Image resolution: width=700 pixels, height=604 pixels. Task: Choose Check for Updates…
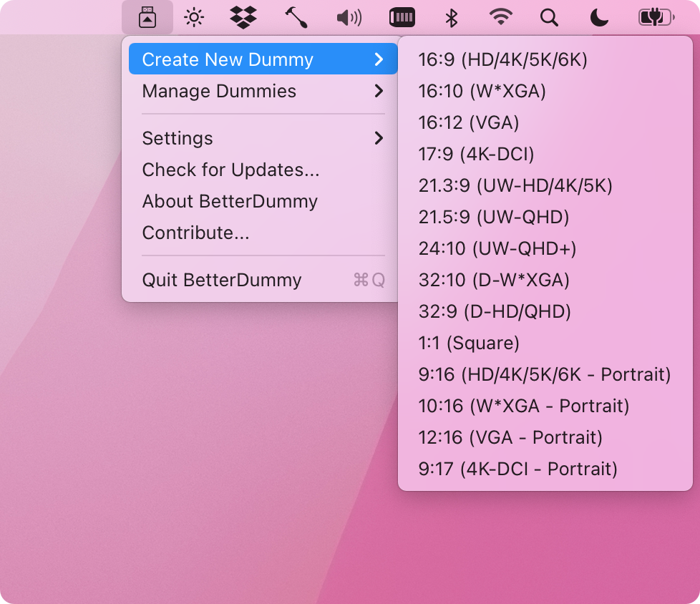[263, 170]
